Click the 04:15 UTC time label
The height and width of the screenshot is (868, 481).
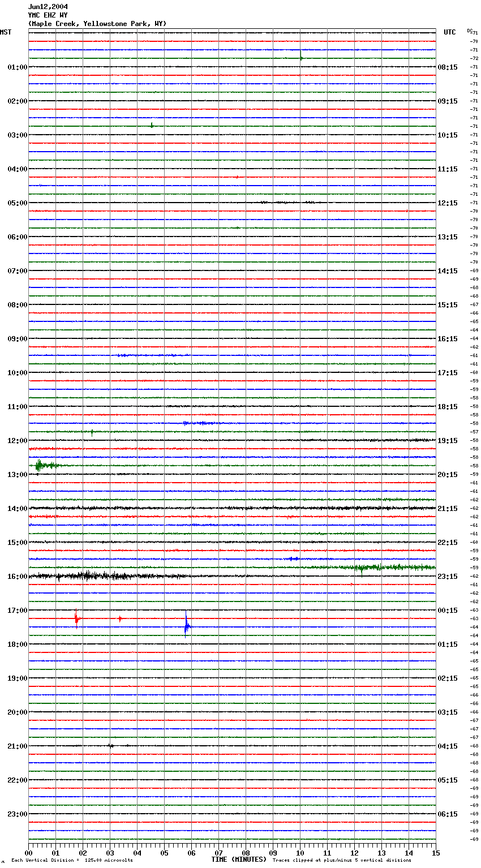coord(448,746)
